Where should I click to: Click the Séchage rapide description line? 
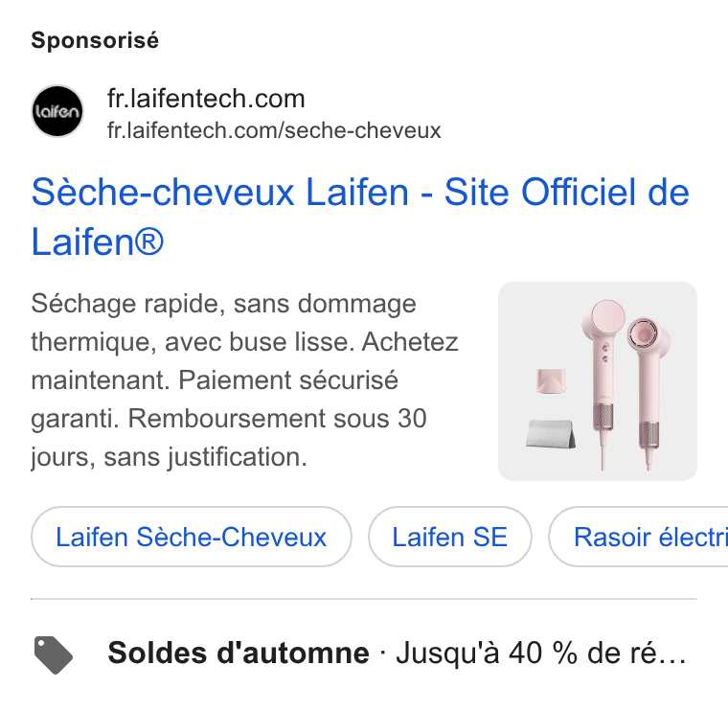(x=223, y=304)
